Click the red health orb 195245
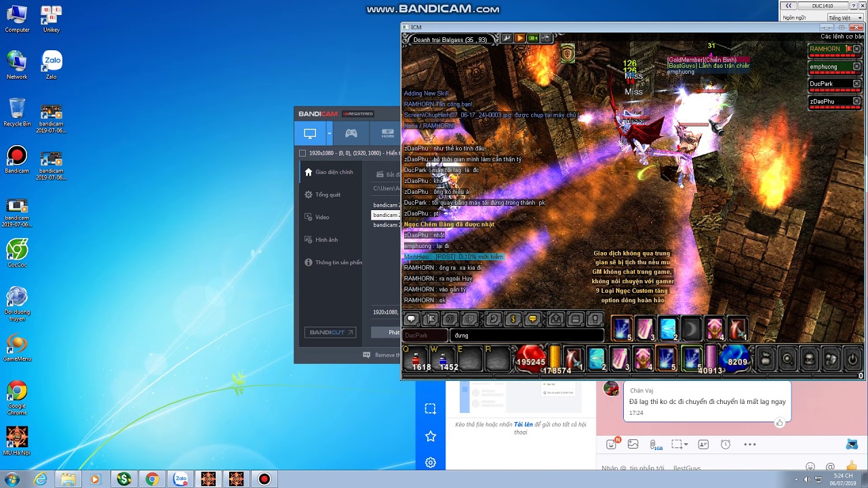 coord(531,358)
